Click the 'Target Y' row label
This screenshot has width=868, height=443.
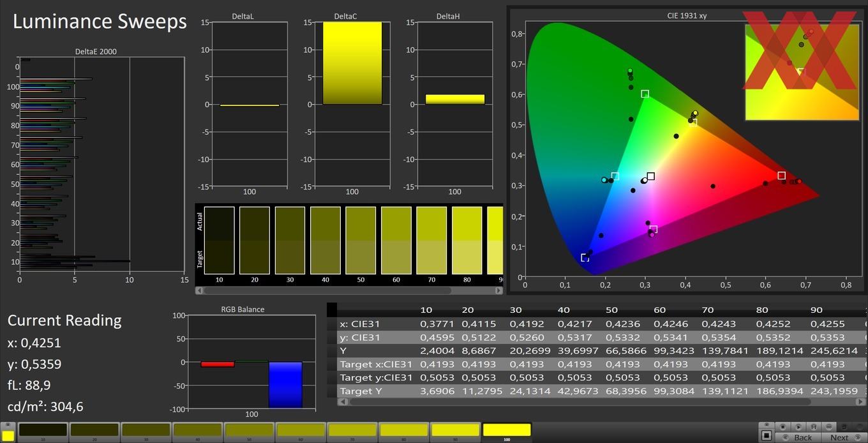coord(362,391)
